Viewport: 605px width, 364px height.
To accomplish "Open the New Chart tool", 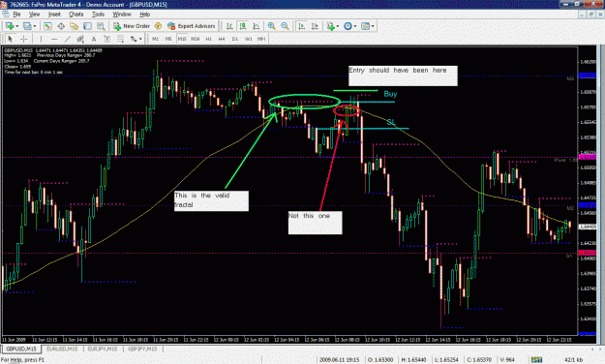I will point(10,26).
